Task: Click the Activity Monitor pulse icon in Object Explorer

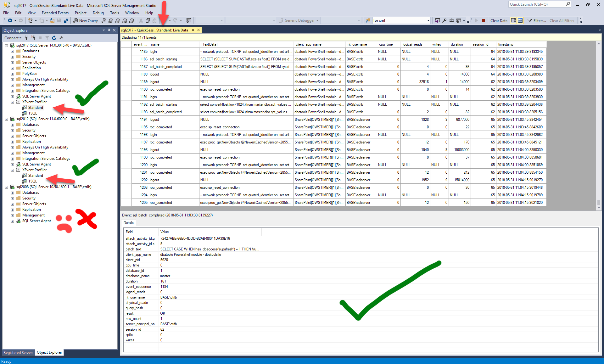Action: [61, 38]
